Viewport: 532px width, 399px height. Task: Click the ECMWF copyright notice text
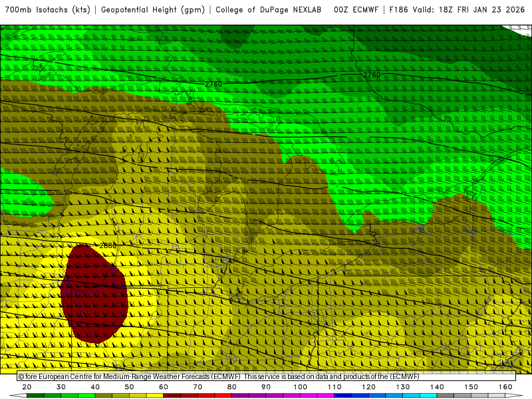click(x=219, y=376)
